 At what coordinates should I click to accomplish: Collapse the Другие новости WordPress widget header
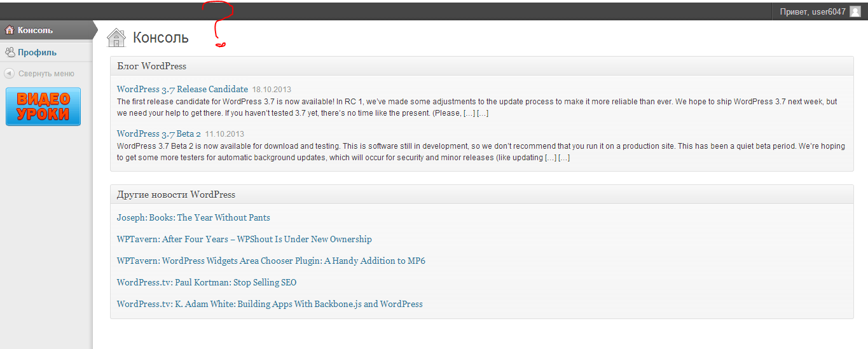click(x=481, y=195)
